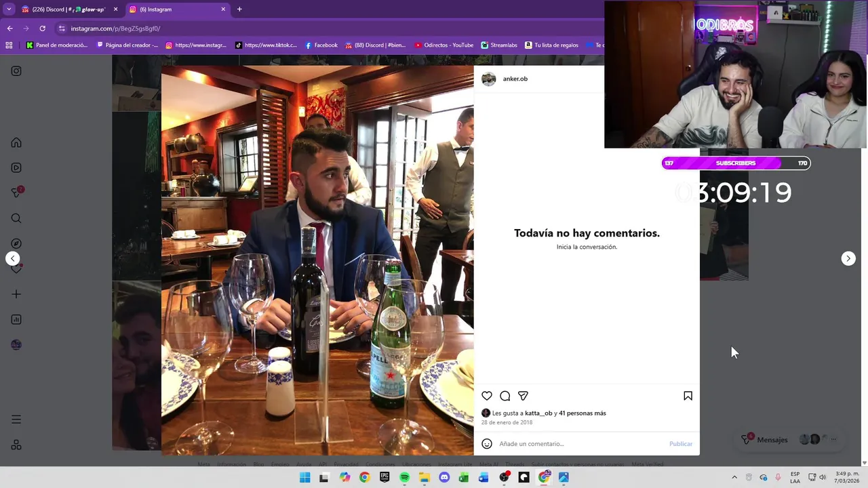Go to previous post with left arrow

[x=12, y=258]
